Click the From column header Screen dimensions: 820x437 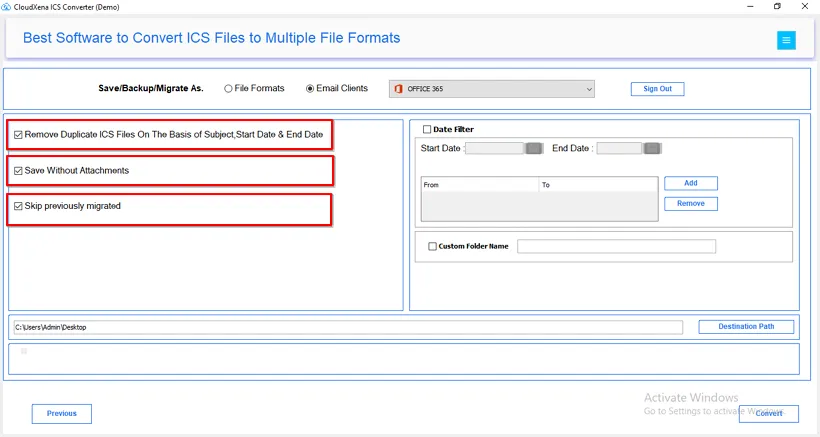[x=480, y=185]
